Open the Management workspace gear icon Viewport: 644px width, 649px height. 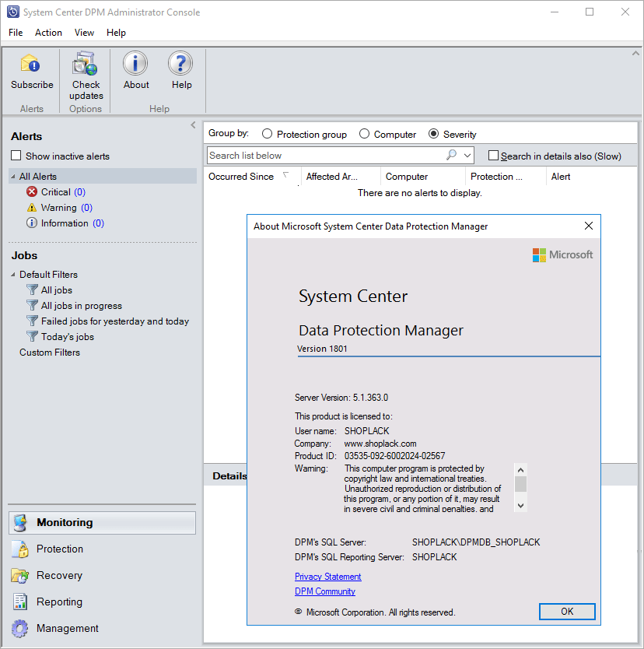tap(20, 628)
